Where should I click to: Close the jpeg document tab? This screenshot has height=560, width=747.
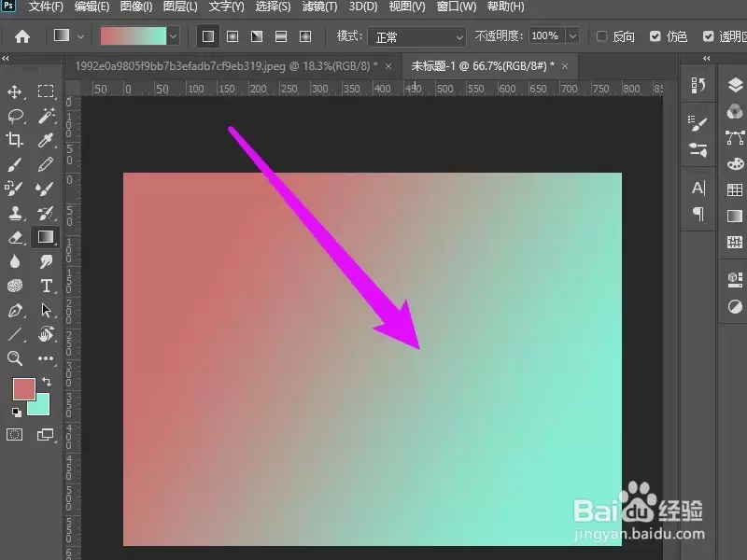(388, 66)
